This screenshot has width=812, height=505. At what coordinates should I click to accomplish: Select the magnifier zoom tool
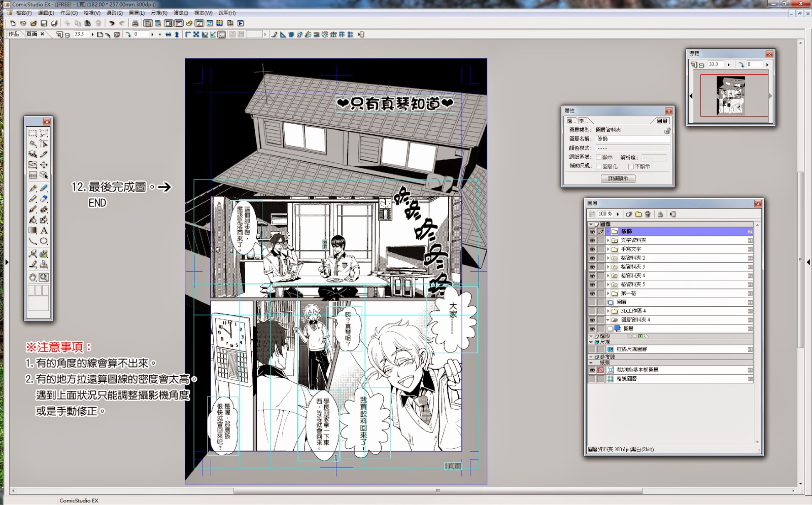pyautogui.click(x=44, y=277)
